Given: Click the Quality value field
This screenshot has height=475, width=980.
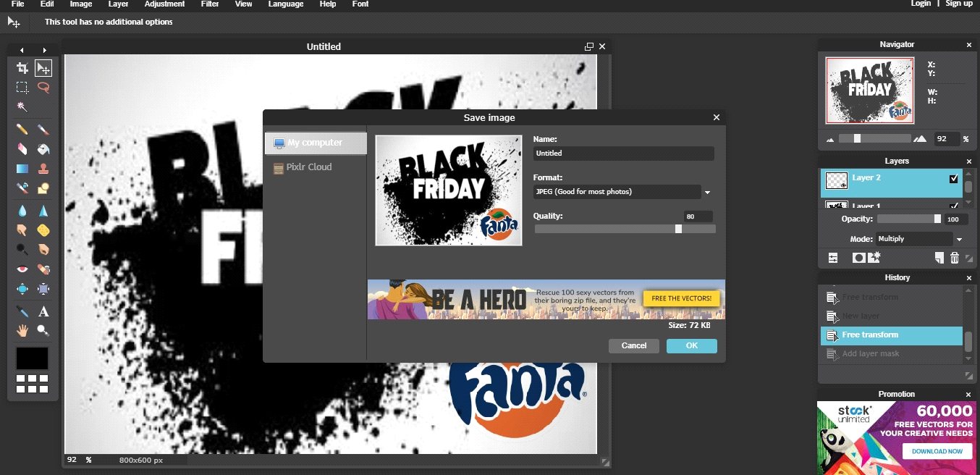Looking at the screenshot, I should click(x=698, y=217).
